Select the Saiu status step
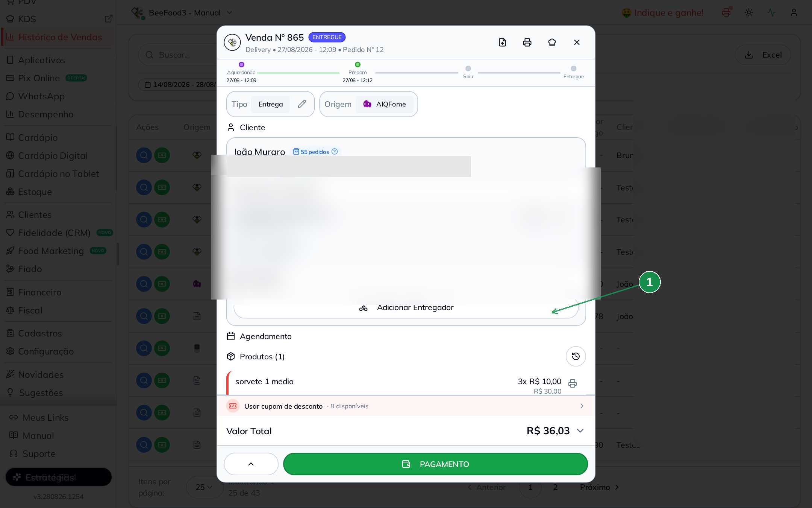This screenshot has height=508, width=812. coord(468,72)
